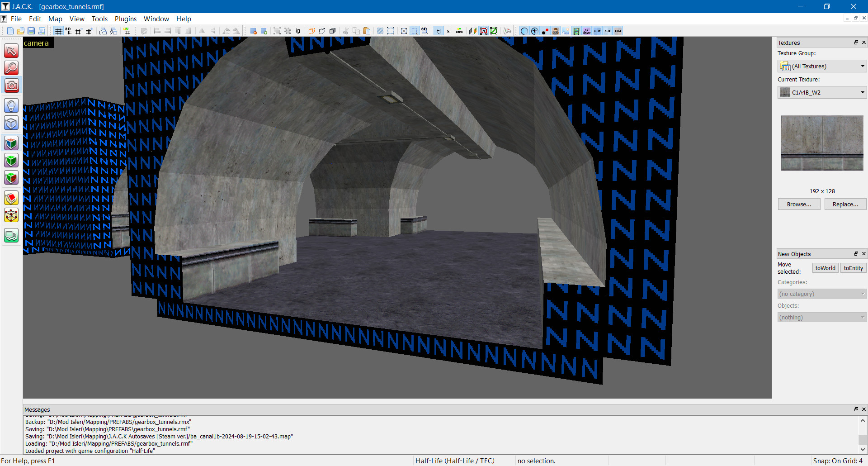Click the C1A4B_W2 texture preview thumbnail

(822, 143)
